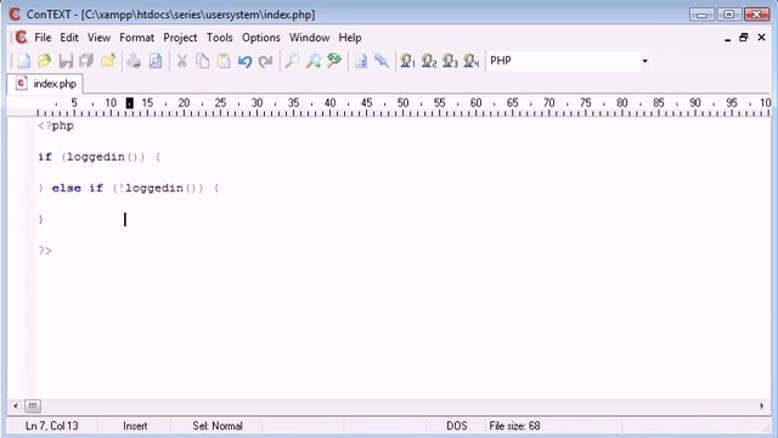This screenshot has width=778, height=438.
Task: Open the Help menu
Action: [x=350, y=38]
